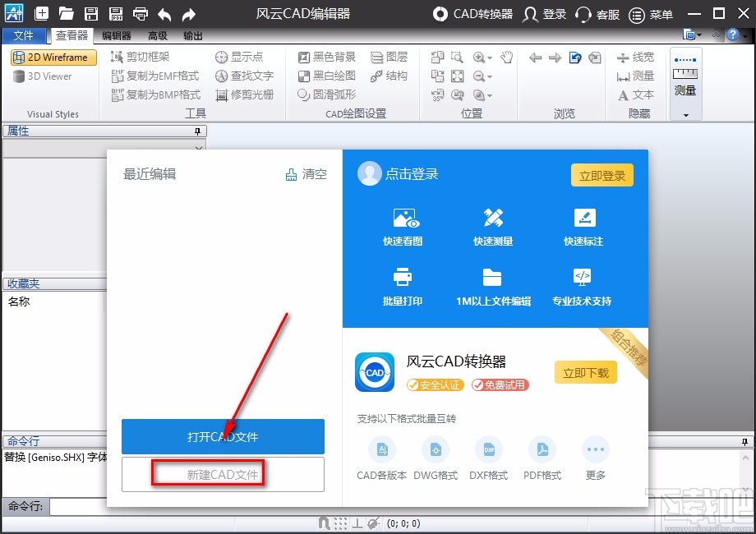Image resolution: width=756 pixels, height=534 pixels.
Task: Switch to 3D Viewer mode
Action: tap(45, 76)
